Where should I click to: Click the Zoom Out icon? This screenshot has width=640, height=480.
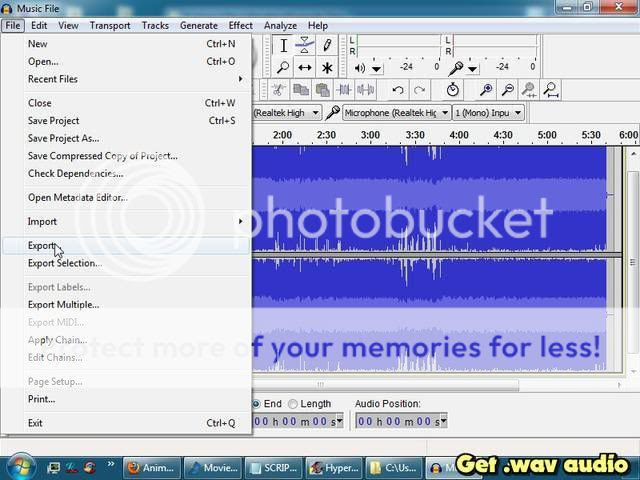[508, 90]
